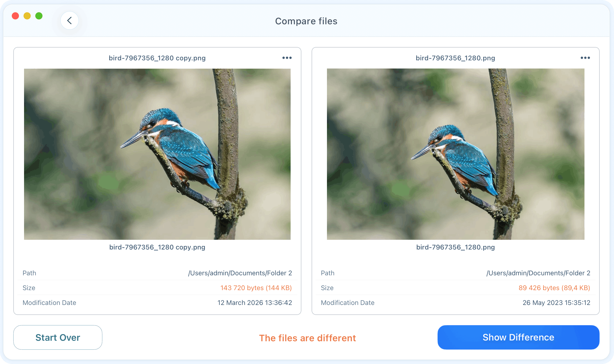Click the green zoom window button
The width and height of the screenshot is (614, 364).
(39, 16)
